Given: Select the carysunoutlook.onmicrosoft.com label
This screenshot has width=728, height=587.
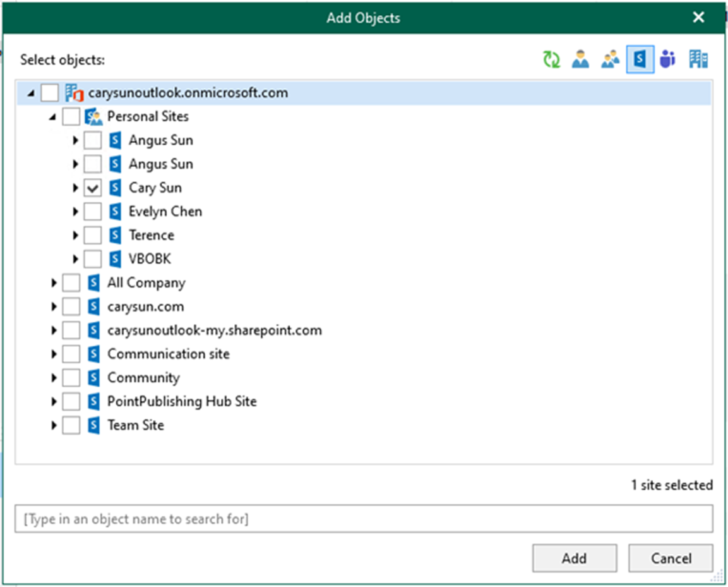Looking at the screenshot, I should tap(188, 93).
